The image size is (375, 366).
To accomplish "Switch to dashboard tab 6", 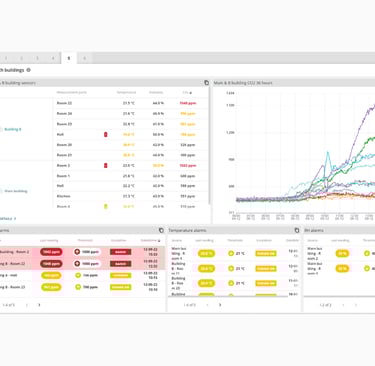I will 84,58.
